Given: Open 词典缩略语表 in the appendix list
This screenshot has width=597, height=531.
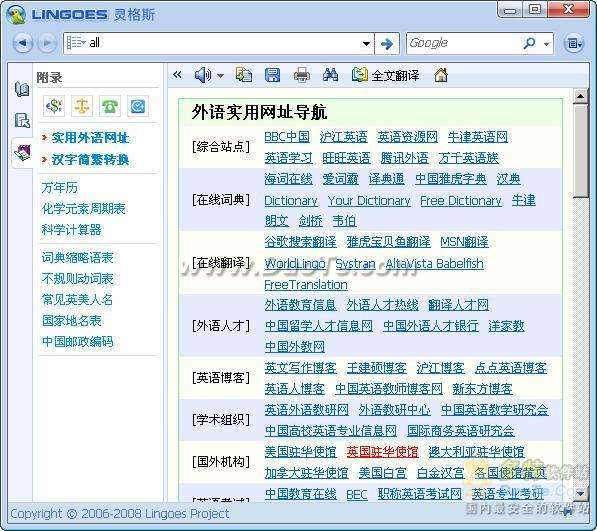Looking at the screenshot, I should tap(78, 258).
